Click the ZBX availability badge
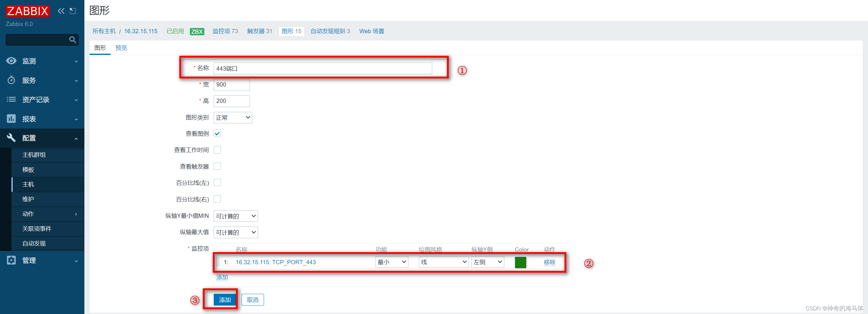The width and height of the screenshot is (868, 314). (x=197, y=31)
